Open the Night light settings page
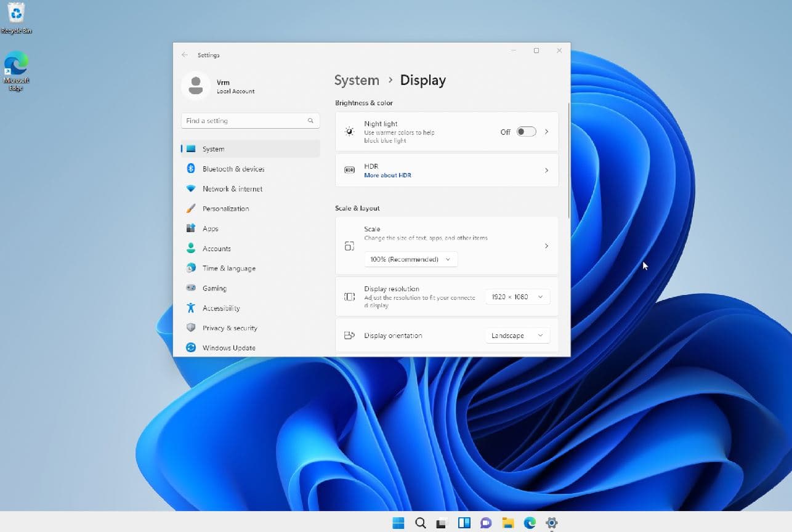 (546, 131)
